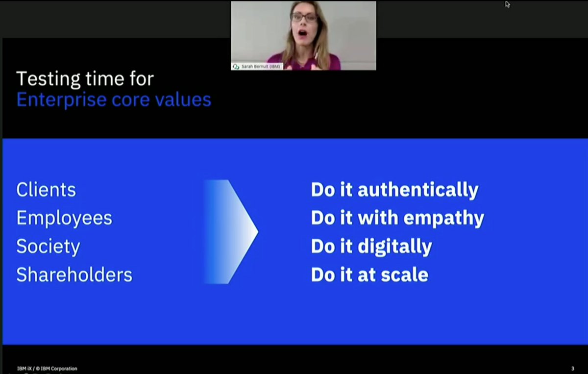Screen dimensions: 588x374
Task: Click the 'IBM iX / © IBM Corporation' footer
Action: click(47, 368)
